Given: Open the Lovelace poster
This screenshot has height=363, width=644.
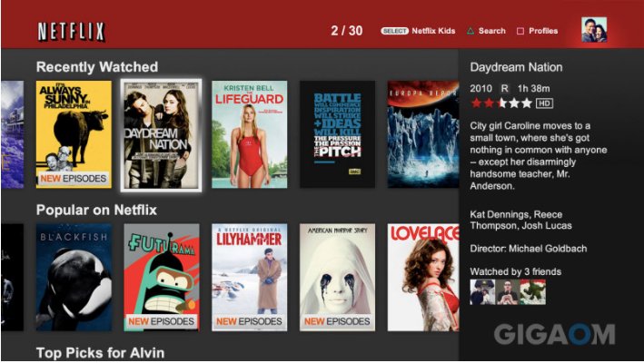Looking at the screenshot, I should (x=423, y=278).
